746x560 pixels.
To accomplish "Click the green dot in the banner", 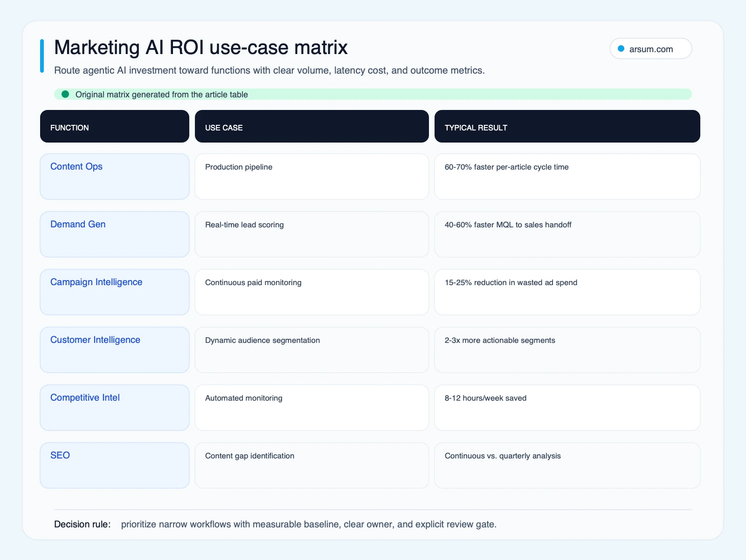I will pos(65,94).
